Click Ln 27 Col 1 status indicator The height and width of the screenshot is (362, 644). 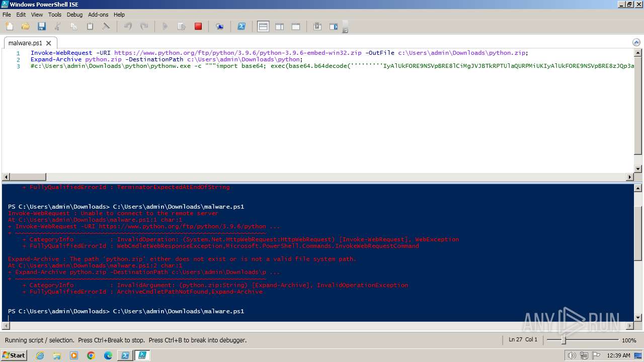click(x=523, y=340)
